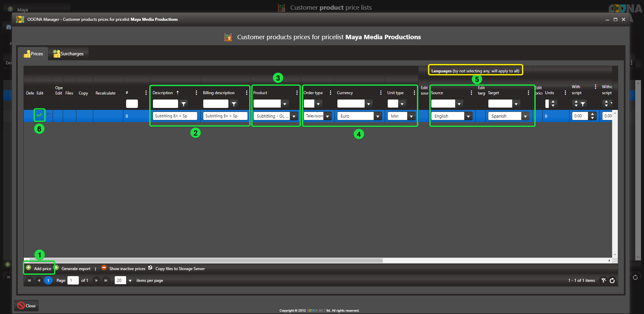Screen dimensions: 644x314
Task: Click the Add price button
Action: [39, 268]
